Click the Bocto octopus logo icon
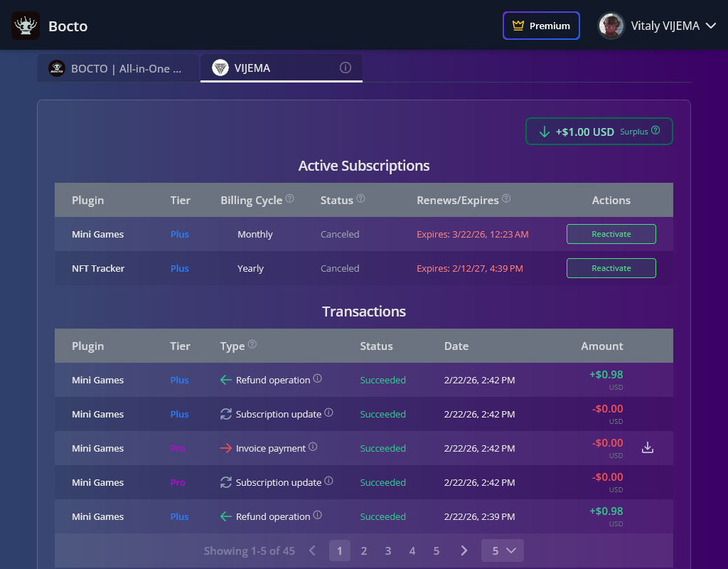Viewport: 728px width, 569px height. 26,25
